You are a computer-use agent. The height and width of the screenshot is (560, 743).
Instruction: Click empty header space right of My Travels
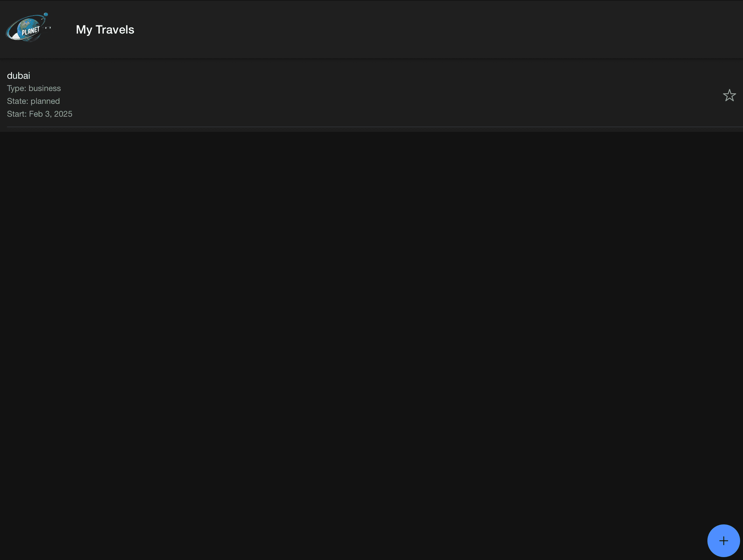click(437, 29)
